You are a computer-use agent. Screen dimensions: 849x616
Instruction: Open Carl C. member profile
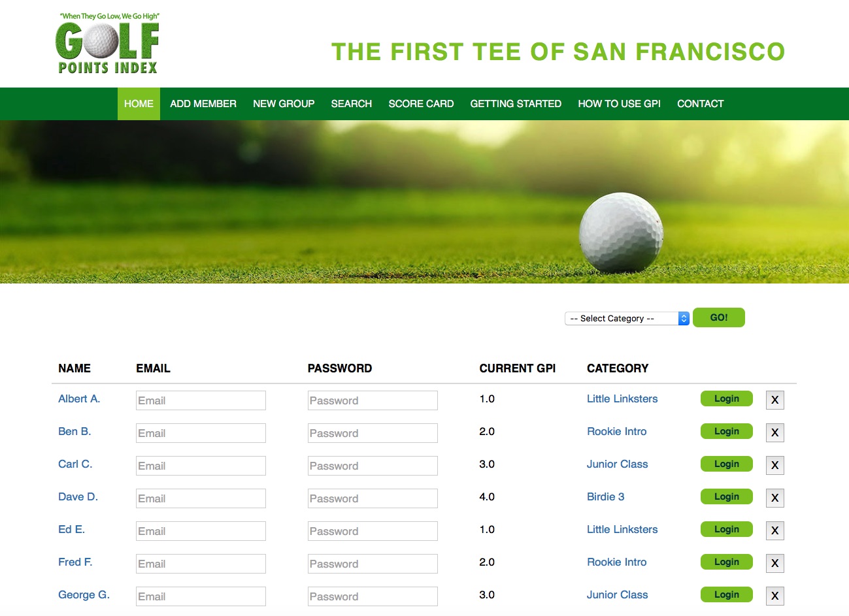tap(75, 464)
